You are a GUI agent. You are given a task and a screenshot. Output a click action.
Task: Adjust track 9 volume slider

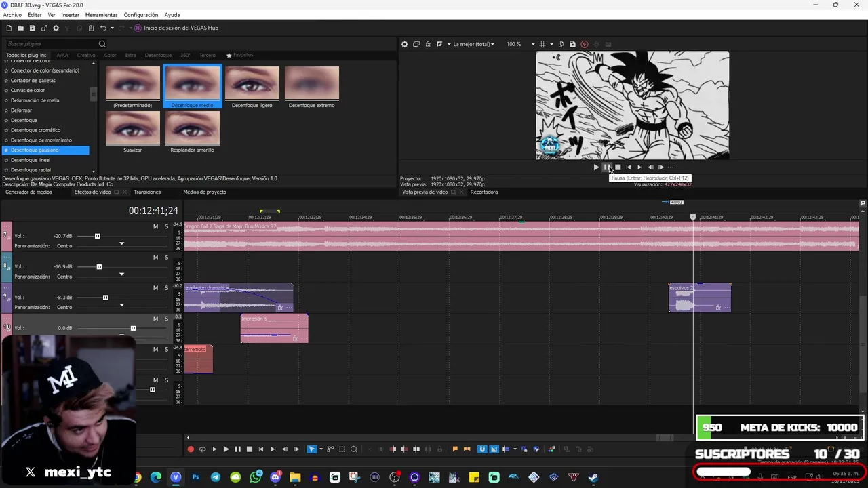[105, 298]
